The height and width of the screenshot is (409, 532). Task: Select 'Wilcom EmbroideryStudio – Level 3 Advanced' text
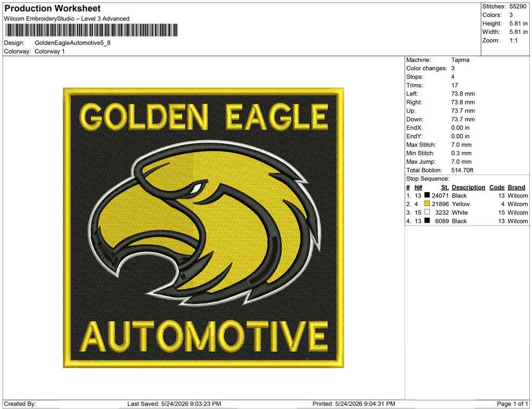pos(67,19)
